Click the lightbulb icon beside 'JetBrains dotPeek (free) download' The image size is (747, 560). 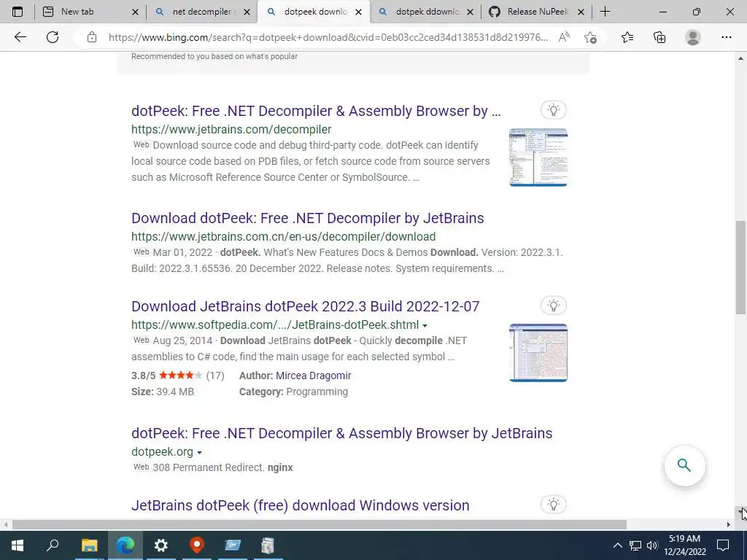(554, 505)
